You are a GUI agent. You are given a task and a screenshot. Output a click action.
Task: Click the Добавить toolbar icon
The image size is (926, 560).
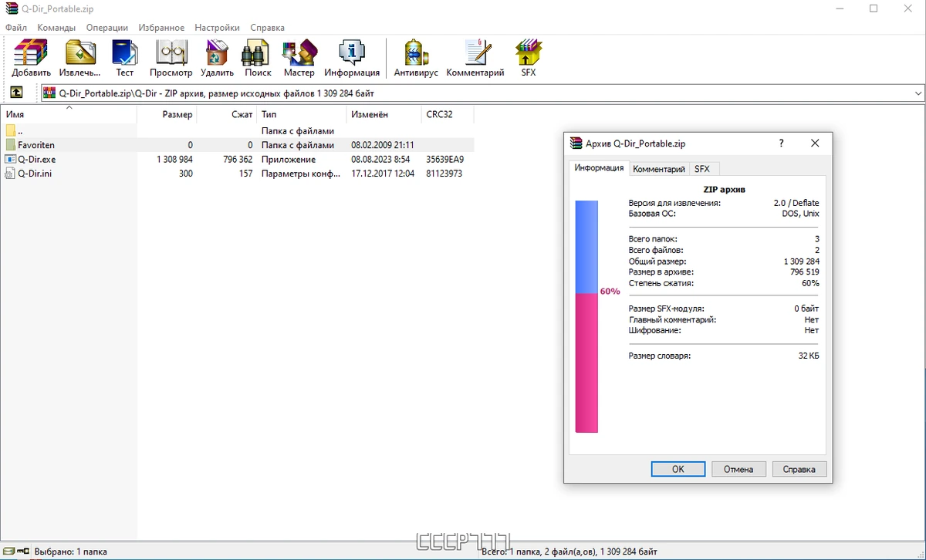(31, 52)
